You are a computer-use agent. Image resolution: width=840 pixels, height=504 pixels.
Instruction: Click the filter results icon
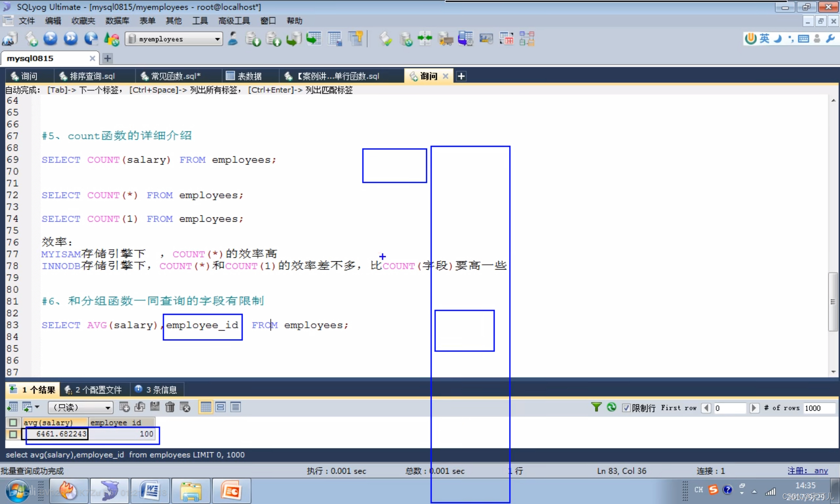point(596,408)
